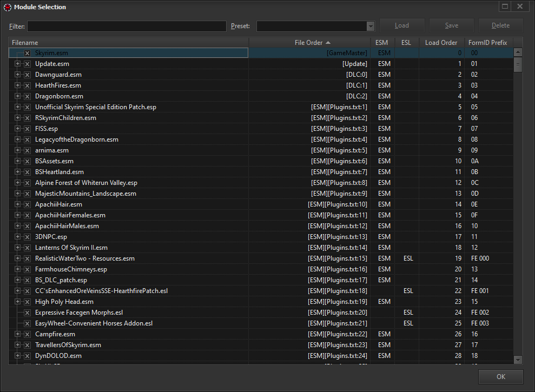The image size is (535, 392).
Task: Expand Alpine Forest of Whiterun Valley.esp
Action: (17, 183)
